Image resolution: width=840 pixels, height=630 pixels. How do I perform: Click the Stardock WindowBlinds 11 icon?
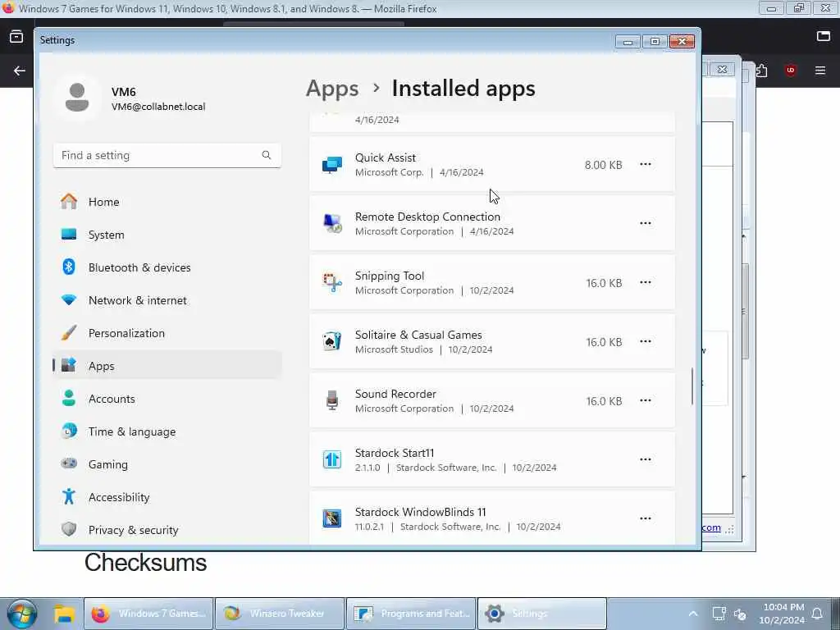(332, 518)
